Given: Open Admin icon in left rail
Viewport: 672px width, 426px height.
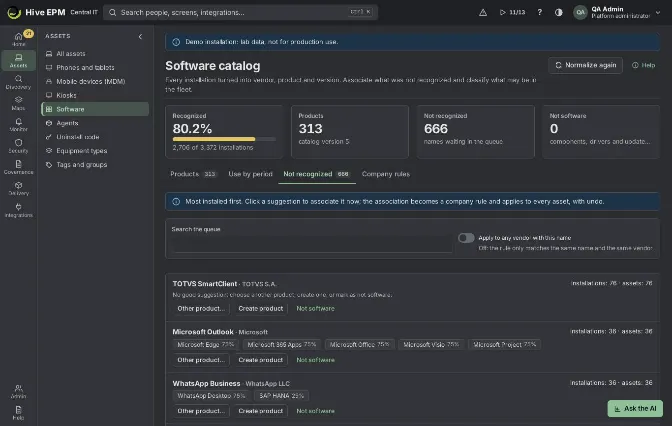Looking at the screenshot, I should click(18, 391).
